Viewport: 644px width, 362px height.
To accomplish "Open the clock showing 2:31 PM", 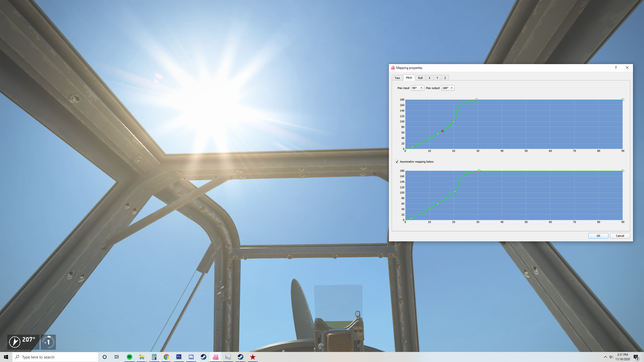I will (623, 357).
